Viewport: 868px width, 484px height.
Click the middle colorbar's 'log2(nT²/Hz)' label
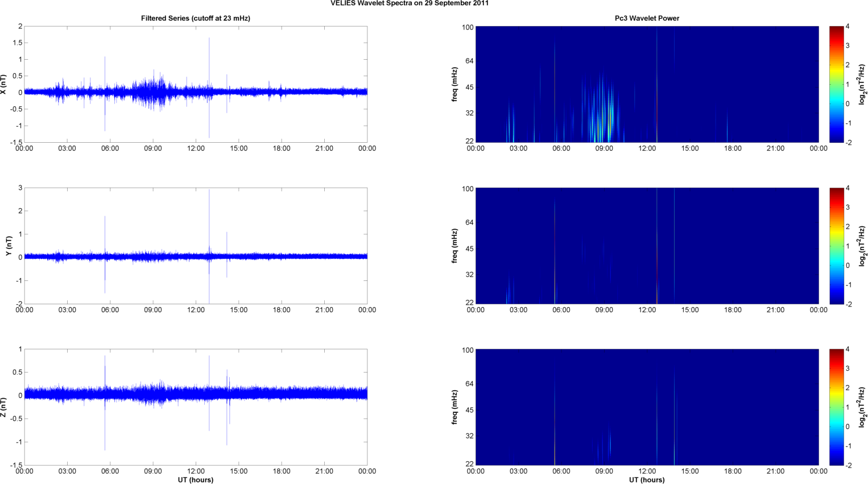click(863, 246)
